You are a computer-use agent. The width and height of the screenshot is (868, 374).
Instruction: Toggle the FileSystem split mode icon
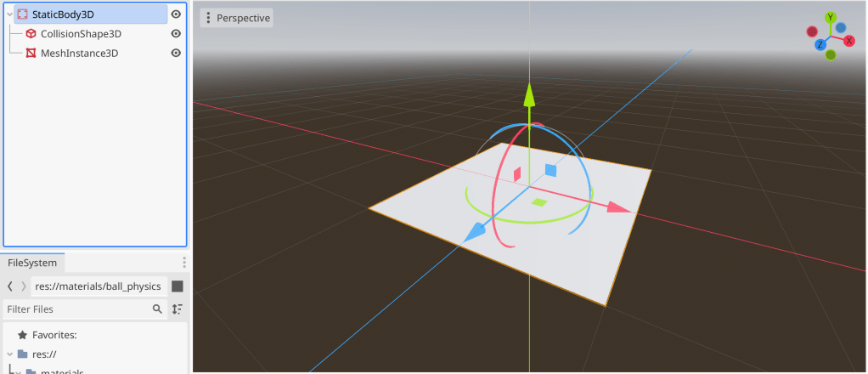pos(178,286)
